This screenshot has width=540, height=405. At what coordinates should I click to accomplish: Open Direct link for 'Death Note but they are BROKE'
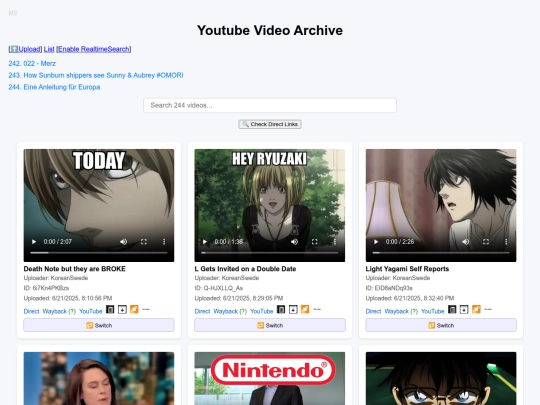31,311
